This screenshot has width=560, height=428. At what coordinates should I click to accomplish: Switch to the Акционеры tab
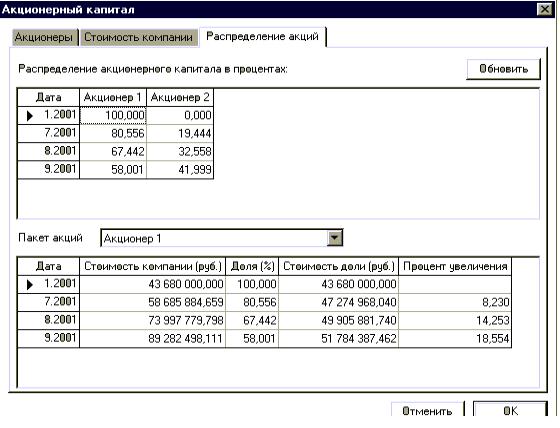coord(45,37)
